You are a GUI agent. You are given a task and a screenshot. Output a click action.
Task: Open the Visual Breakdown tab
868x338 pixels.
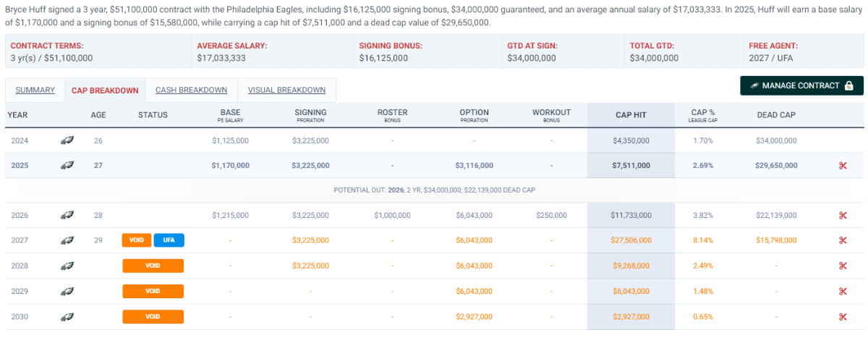[x=286, y=90]
